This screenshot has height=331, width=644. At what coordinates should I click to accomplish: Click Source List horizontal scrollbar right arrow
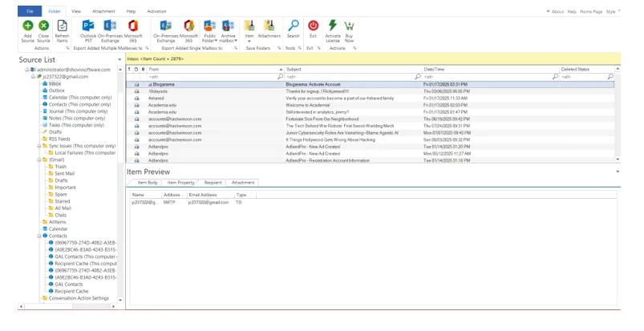114,306
